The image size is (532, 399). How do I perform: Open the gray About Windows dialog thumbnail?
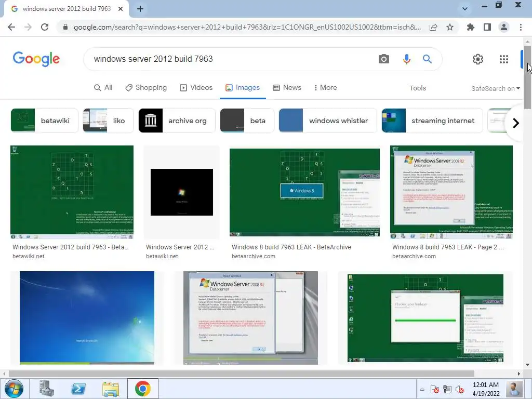click(x=250, y=318)
